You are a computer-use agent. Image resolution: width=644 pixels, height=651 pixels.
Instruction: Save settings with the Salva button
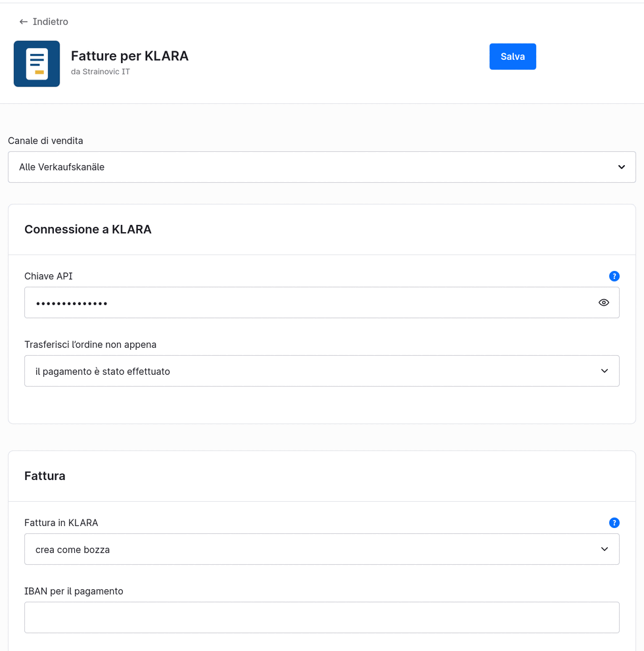click(x=513, y=57)
